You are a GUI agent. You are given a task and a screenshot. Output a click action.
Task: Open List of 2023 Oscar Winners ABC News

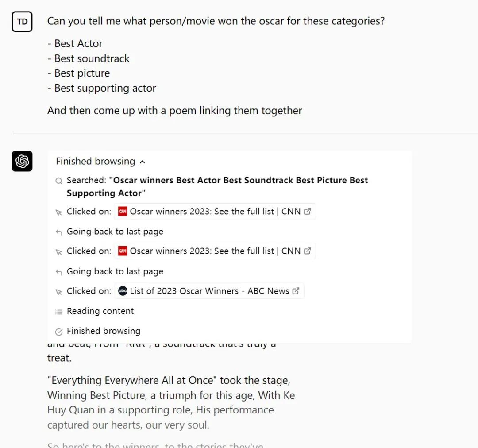coord(209,291)
